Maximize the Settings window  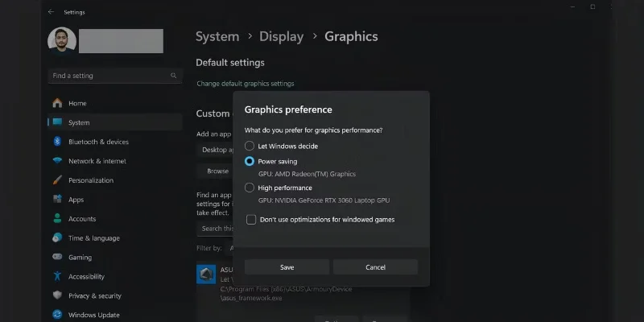[592, 7]
